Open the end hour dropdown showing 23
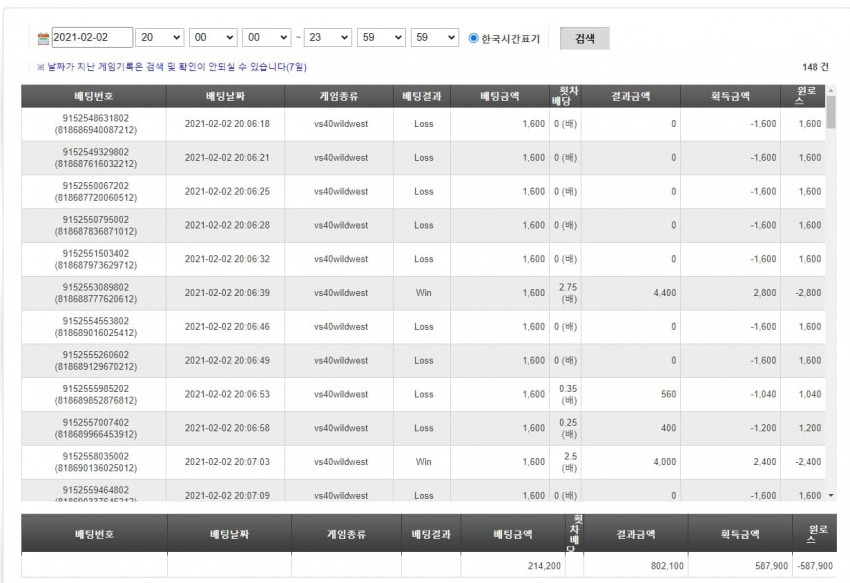 coord(327,37)
